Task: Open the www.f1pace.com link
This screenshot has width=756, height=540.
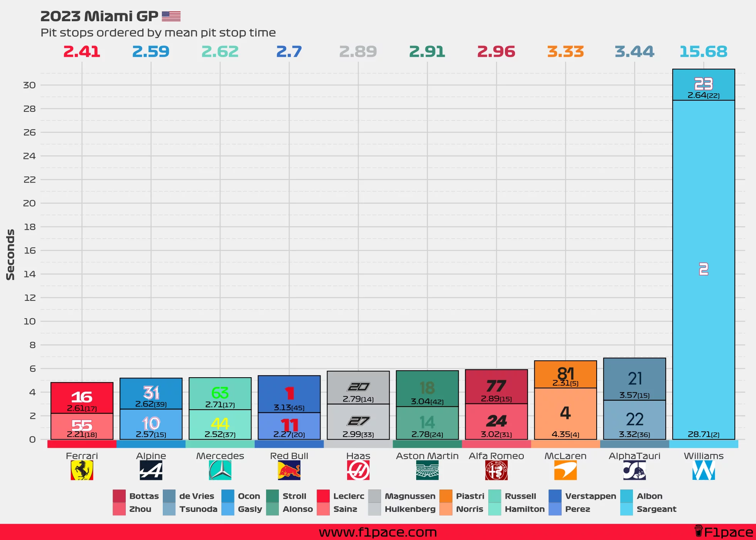Action: (x=378, y=532)
